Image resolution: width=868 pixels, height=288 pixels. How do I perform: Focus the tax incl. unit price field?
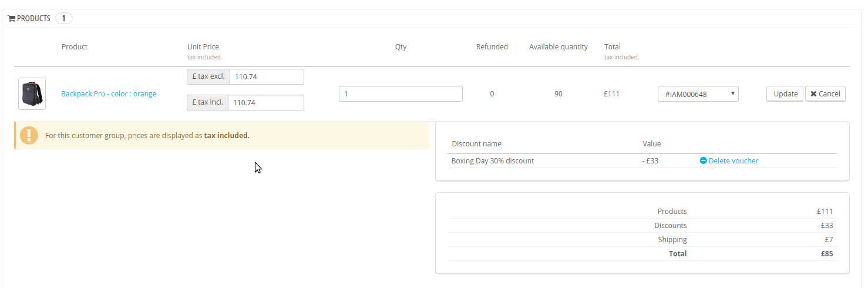click(265, 103)
